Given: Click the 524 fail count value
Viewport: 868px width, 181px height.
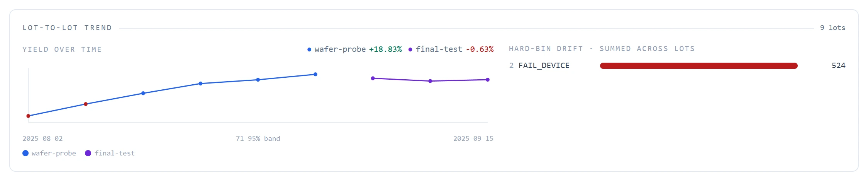Looking at the screenshot, I should (x=838, y=66).
